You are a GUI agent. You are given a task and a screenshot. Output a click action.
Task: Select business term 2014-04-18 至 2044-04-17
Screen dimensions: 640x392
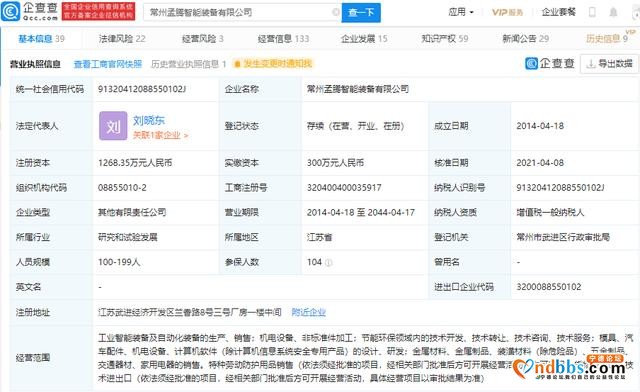[361, 212]
